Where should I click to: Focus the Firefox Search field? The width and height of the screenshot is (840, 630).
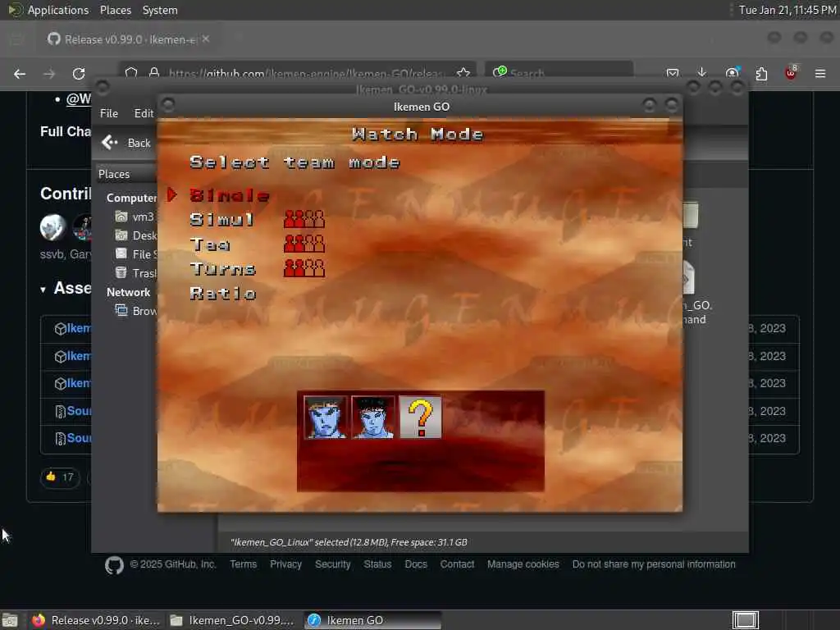559,73
